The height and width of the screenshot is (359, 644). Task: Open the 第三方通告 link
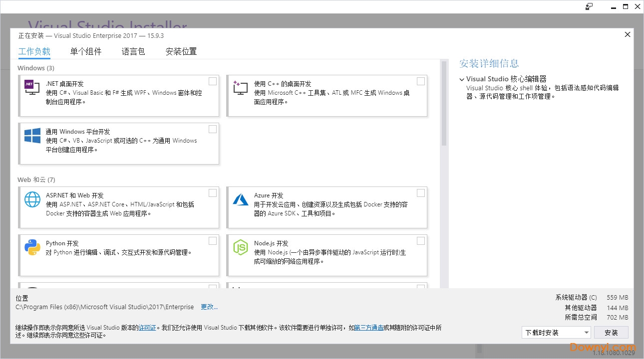(x=370, y=327)
